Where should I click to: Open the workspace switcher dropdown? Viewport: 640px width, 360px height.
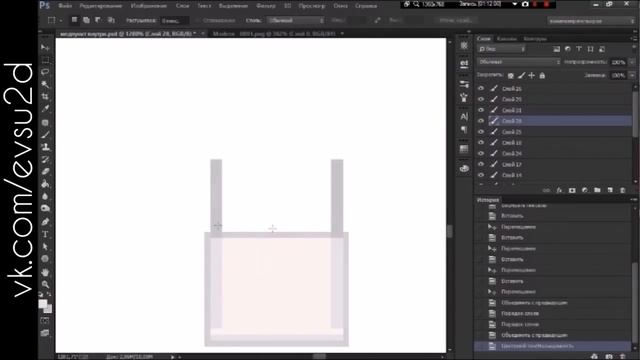[591, 21]
